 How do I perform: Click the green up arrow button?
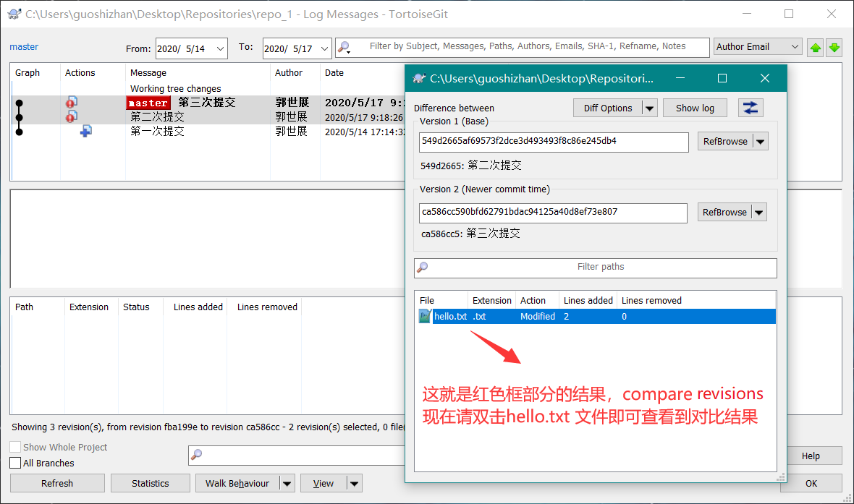[816, 48]
